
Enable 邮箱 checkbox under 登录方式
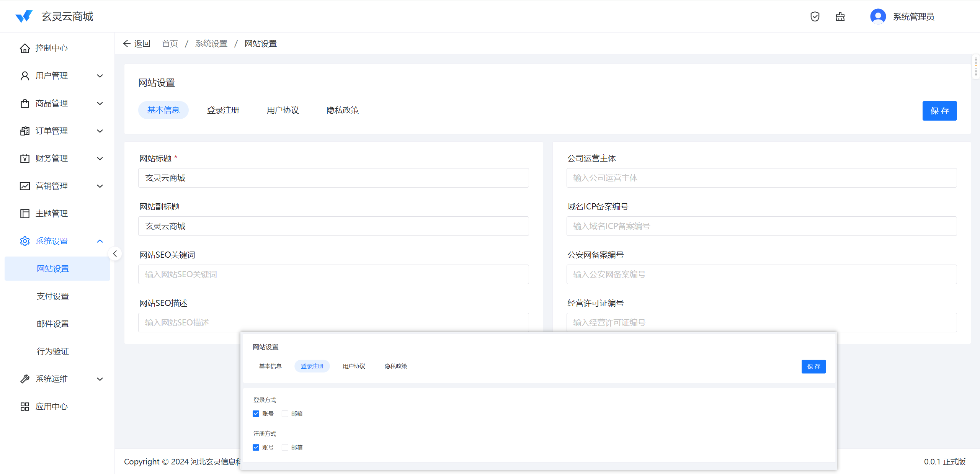[x=285, y=414]
